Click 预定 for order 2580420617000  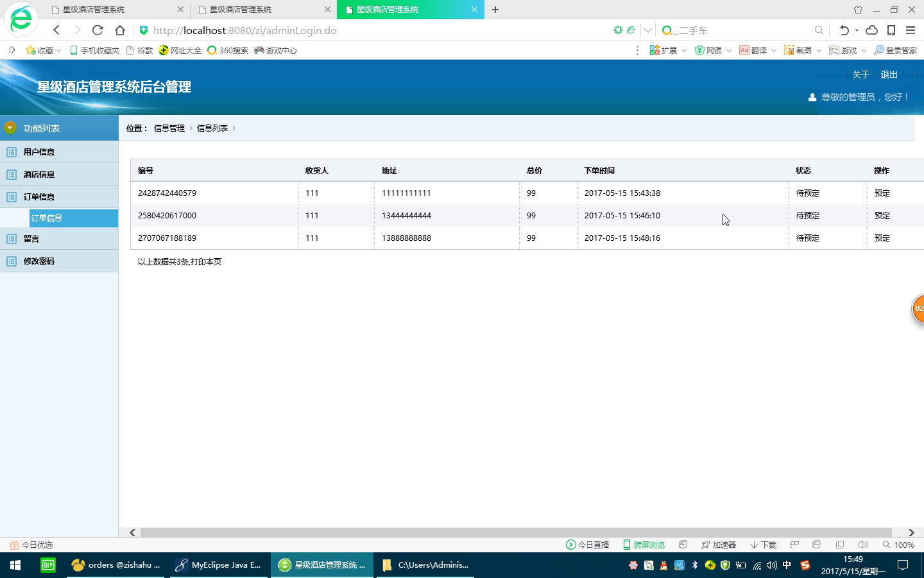pos(882,215)
